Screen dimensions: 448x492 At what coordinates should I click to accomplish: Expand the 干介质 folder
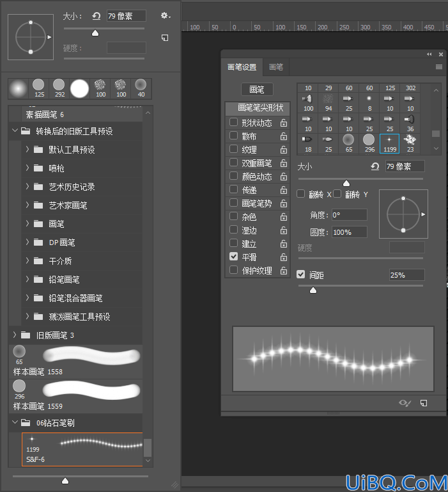27,260
